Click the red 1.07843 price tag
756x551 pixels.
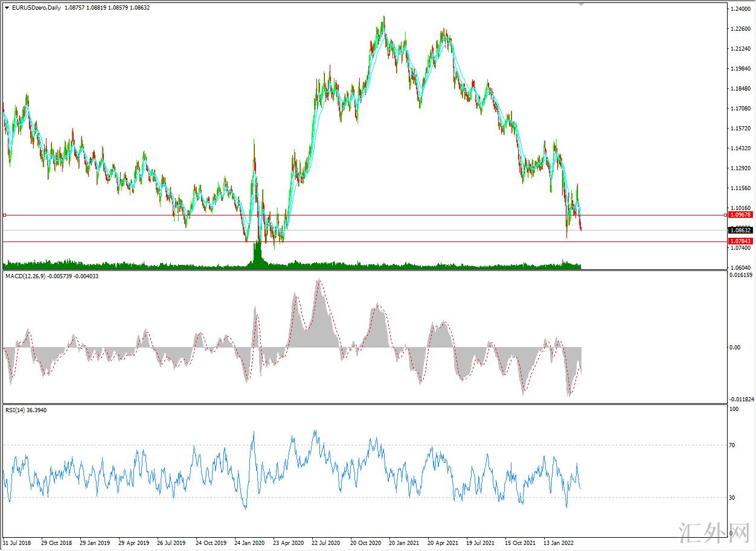point(740,241)
